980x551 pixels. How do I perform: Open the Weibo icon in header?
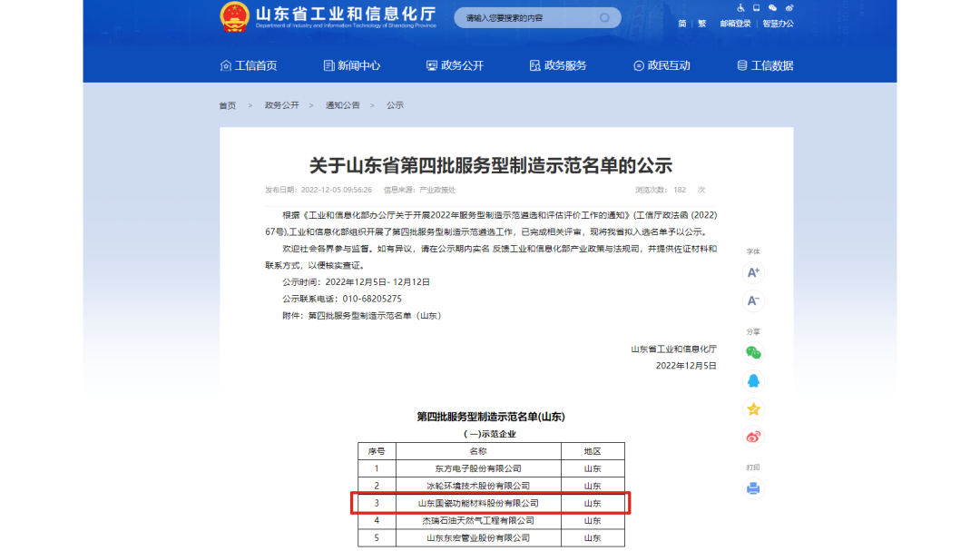789,7
